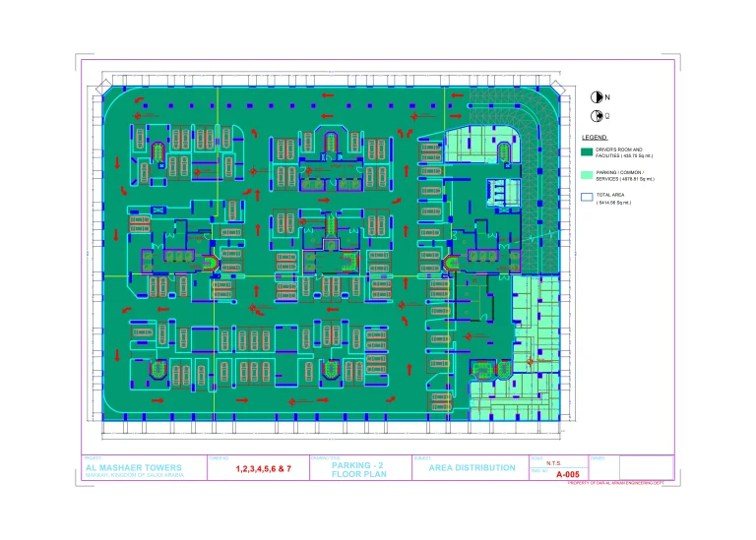Click the north arrow symbol labeled N
Image resolution: width=756 pixels, height=540 pixels.
(596, 97)
